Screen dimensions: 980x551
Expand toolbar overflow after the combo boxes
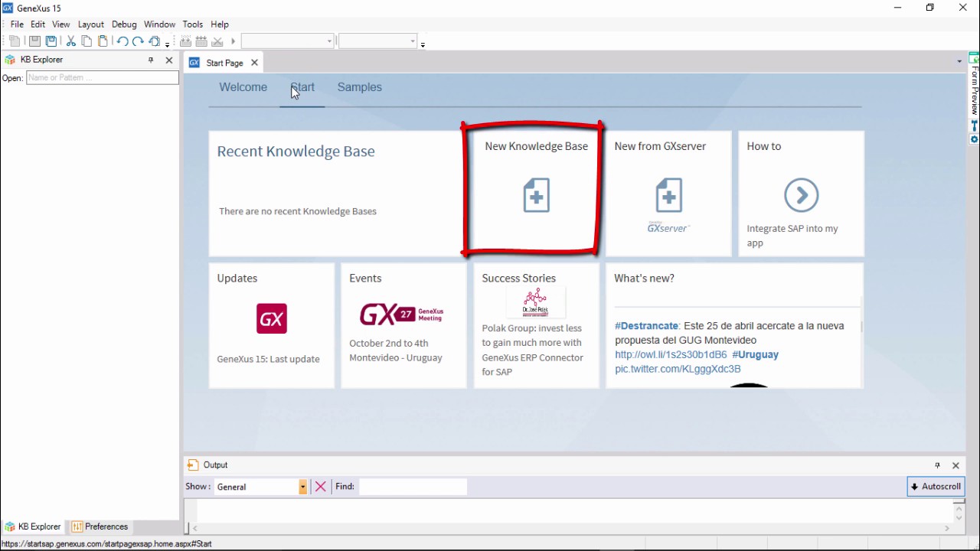click(423, 44)
